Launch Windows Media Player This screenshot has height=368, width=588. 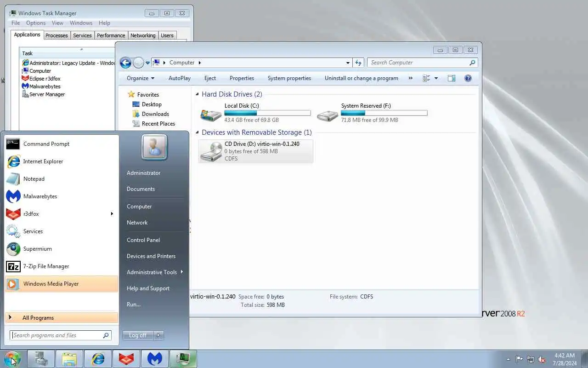[62, 284]
